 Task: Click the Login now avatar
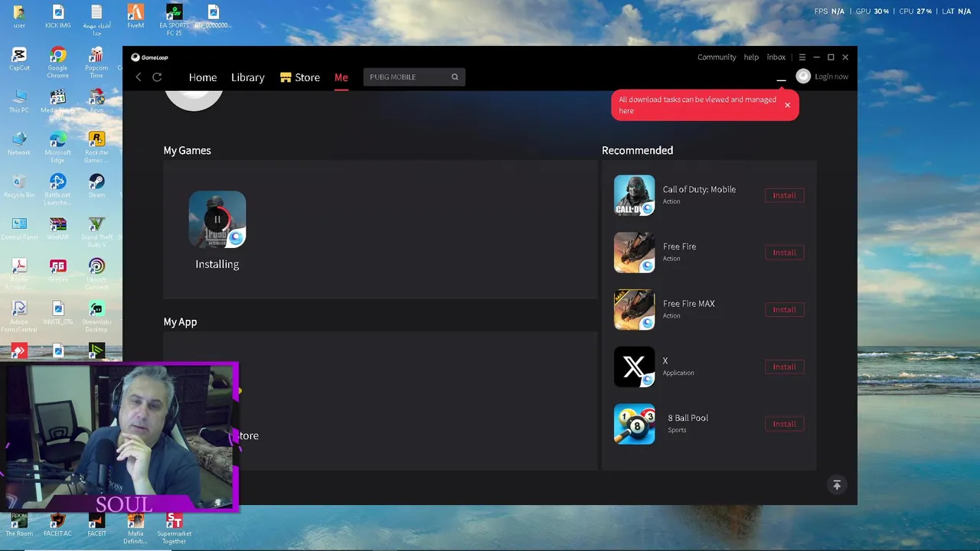803,76
